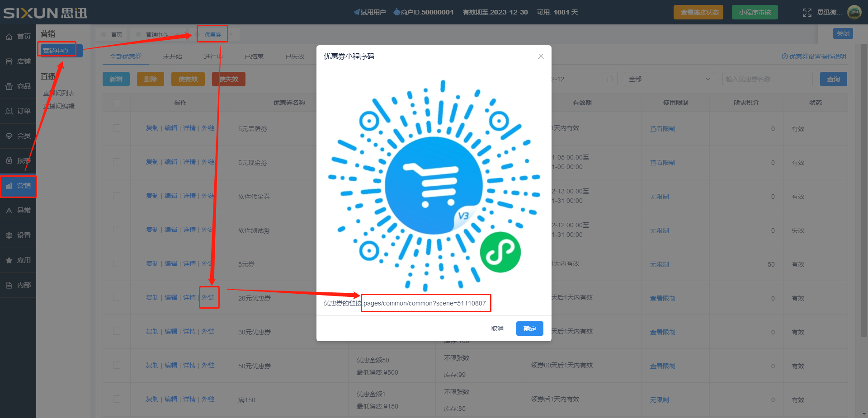Open the 店铺 store icon in sidebar
Image resolution: width=868 pixels, height=418 pixels.
[x=9, y=61]
